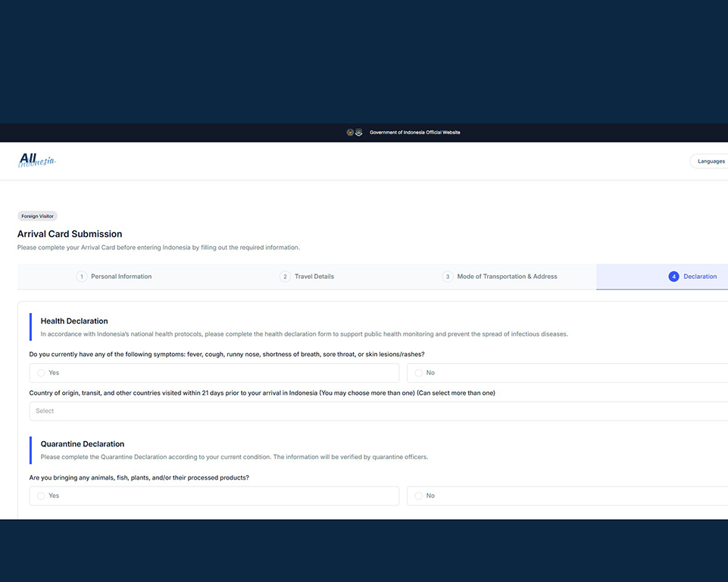Click step 1 circle icon
This screenshot has width=728, height=582.
tap(81, 277)
